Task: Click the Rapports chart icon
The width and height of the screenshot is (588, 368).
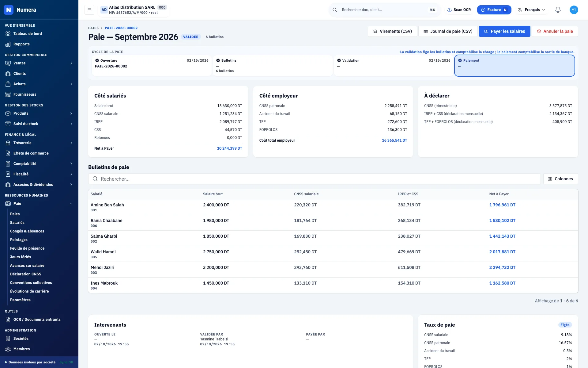Action: click(x=8, y=44)
